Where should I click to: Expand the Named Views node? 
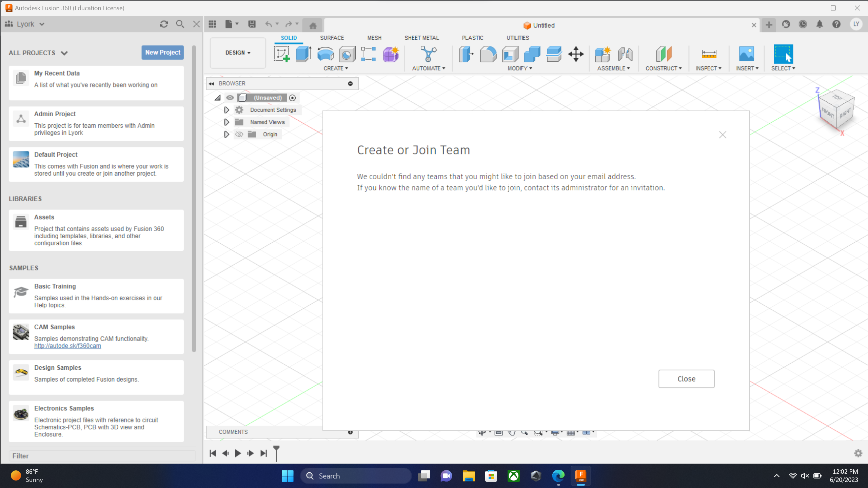tap(226, 122)
